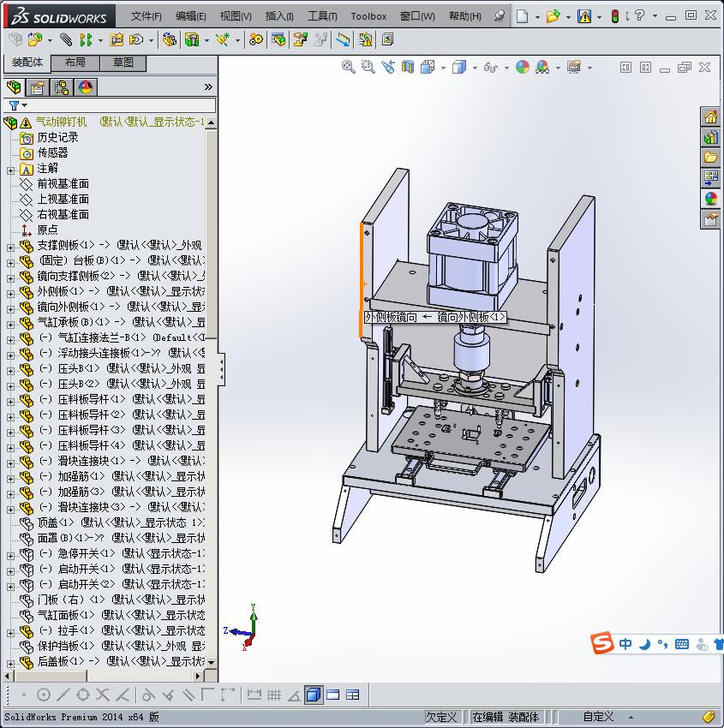Viewport: 724px width, 728px height.
Task: Click the Bill of Materials icon
Action: (x=278, y=40)
